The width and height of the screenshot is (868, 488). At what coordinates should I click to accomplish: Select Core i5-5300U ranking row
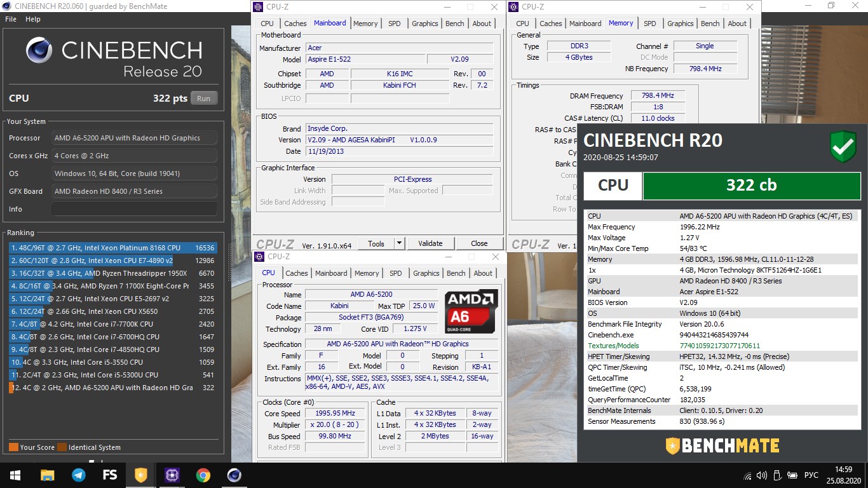coord(112,375)
